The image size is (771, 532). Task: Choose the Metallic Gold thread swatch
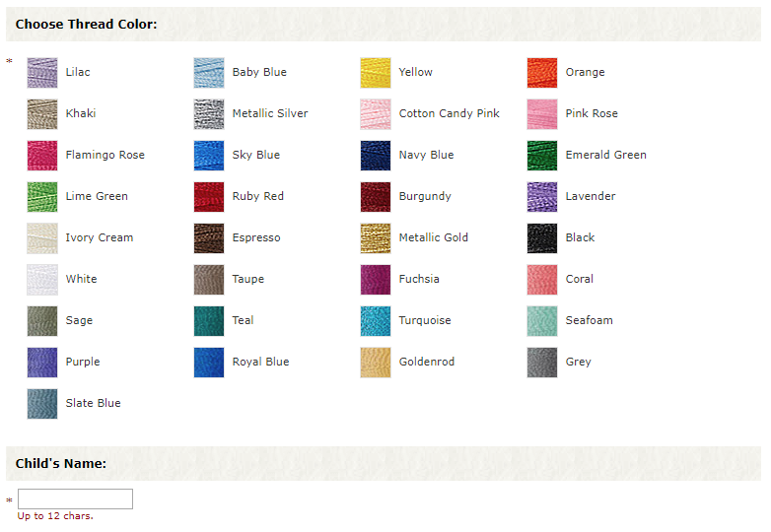coord(376,238)
